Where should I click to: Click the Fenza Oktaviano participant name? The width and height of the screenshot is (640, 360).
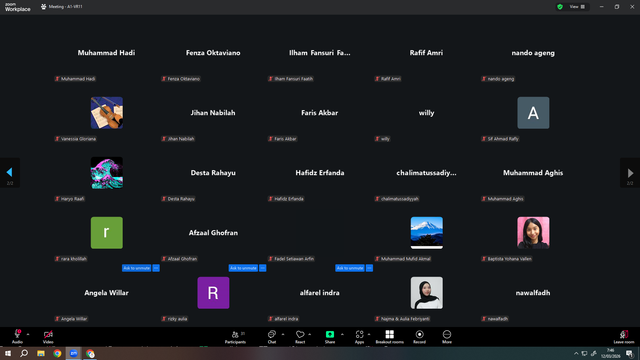213,53
